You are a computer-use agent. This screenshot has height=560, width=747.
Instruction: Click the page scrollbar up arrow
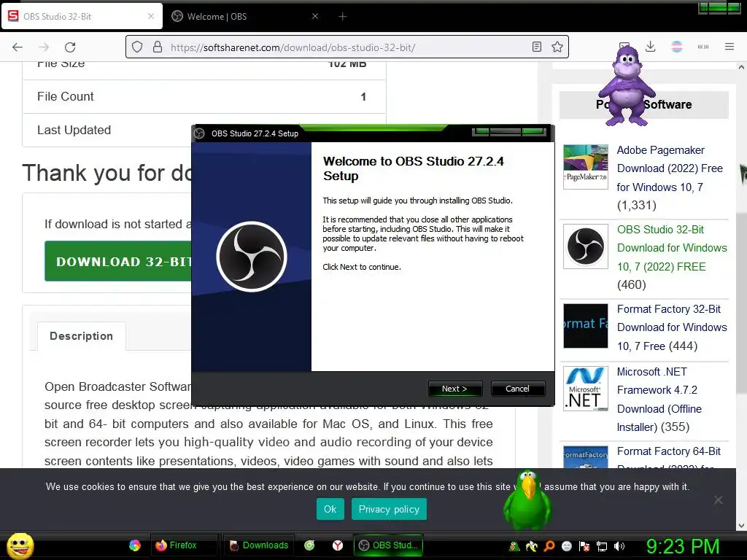click(x=741, y=67)
